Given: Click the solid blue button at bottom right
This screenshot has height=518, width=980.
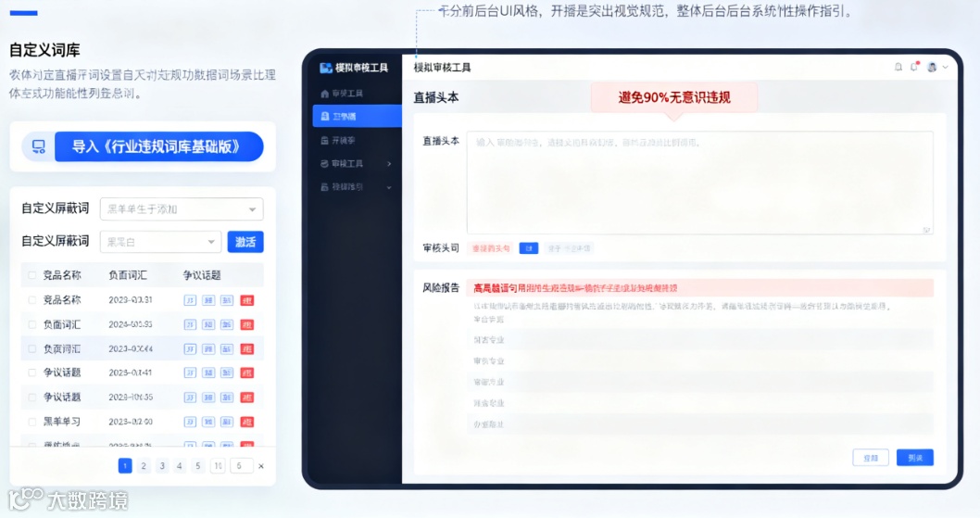Looking at the screenshot, I should click(915, 458).
